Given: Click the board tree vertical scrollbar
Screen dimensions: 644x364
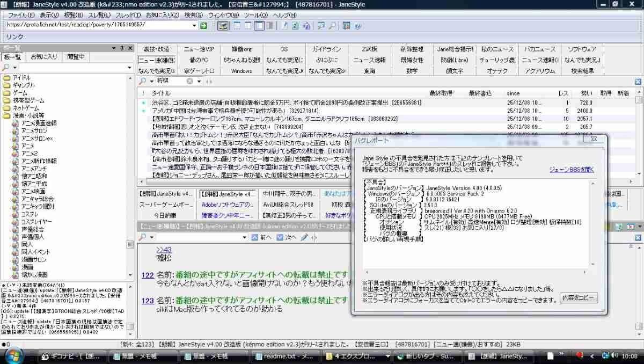Looking at the screenshot, I should tap(129, 161).
